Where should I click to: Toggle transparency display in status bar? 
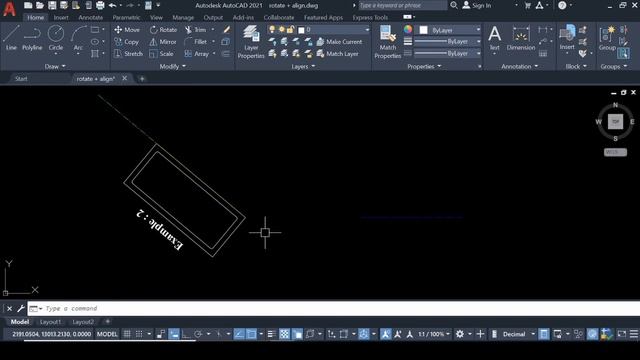coord(284,334)
